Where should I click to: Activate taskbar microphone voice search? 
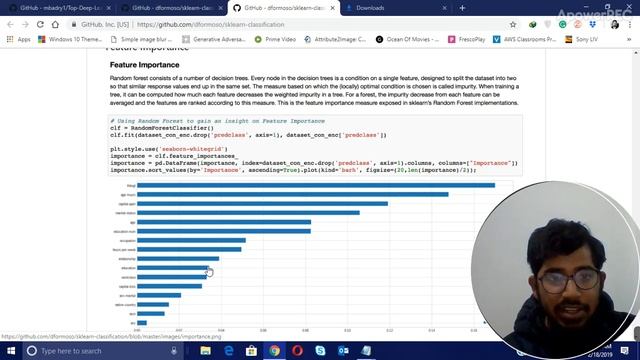pos(174,351)
